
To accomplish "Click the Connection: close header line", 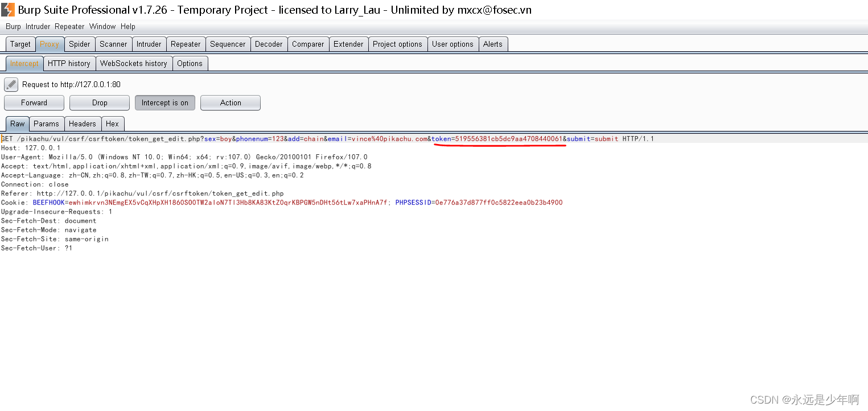I will coord(35,184).
